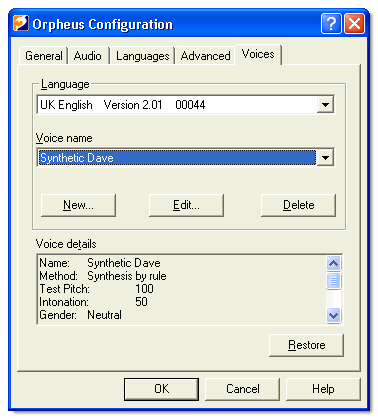The width and height of the screenshot is (378, 419).
Task: Click the UK English language combo box
Action: (185, 105)
